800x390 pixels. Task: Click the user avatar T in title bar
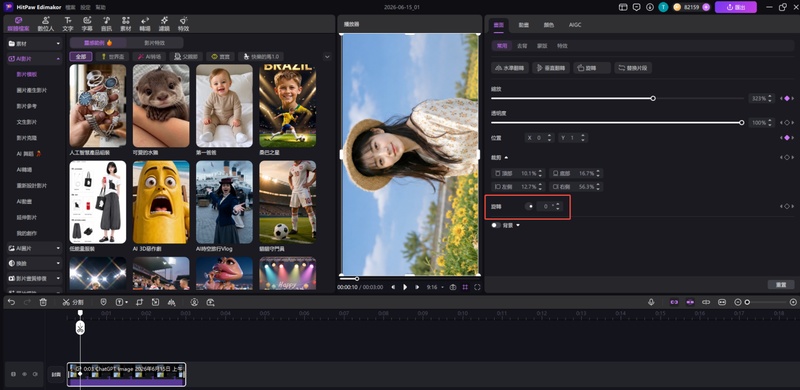coord(663,7)
